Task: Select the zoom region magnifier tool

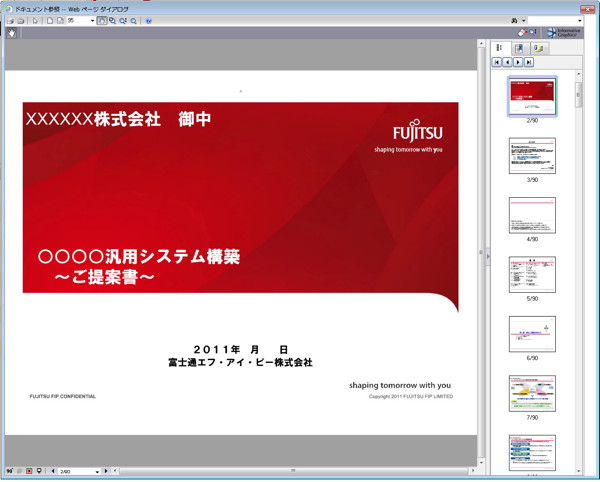Action: 112,21
